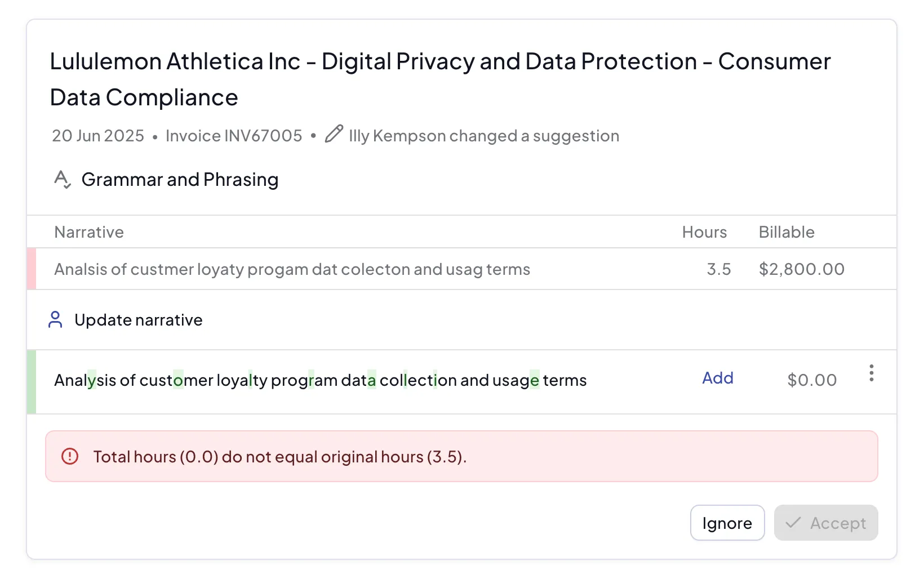This screenshot has width=924, height=588.
Task: Click the pencil edit icon beside Illy Kempson
Action: click(x=334, y=135)
